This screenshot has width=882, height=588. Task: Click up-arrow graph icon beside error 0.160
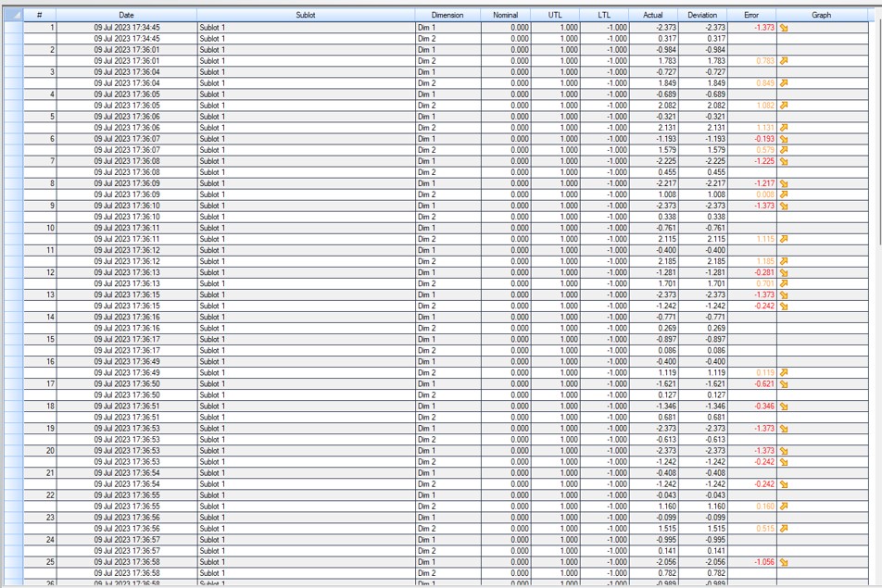(784, 507)
